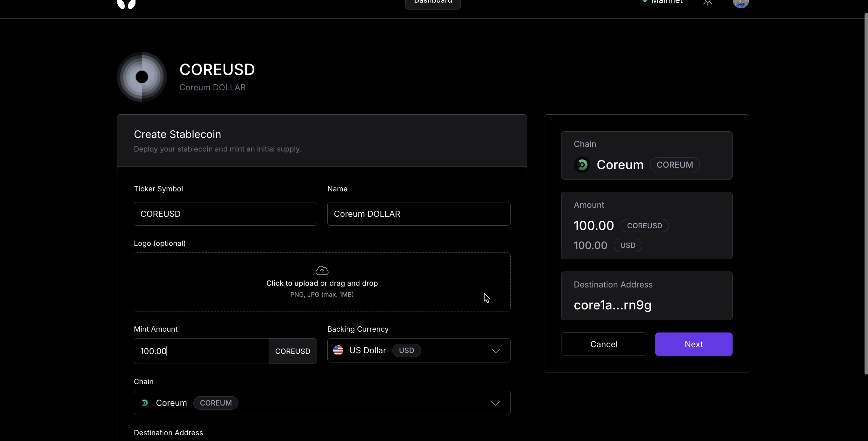The image size is (868, 441).
Task: Click the page vertical scrollbar
Action: [866, 193]
